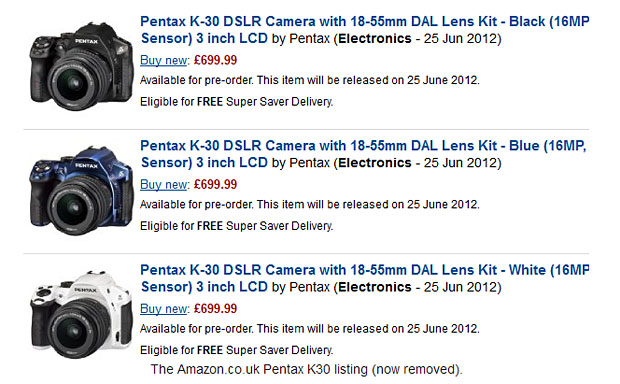This screenshot has height=384, width=620.
Task: Click Electronics category in the Blue listing
Action: click(375, 163)
